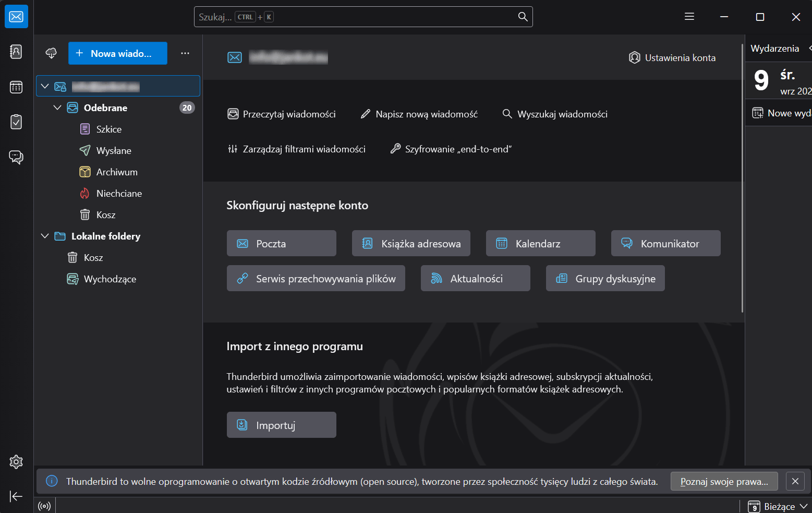Click Nowe wydarzenie in events pane
812x513 pixels.
781,113
